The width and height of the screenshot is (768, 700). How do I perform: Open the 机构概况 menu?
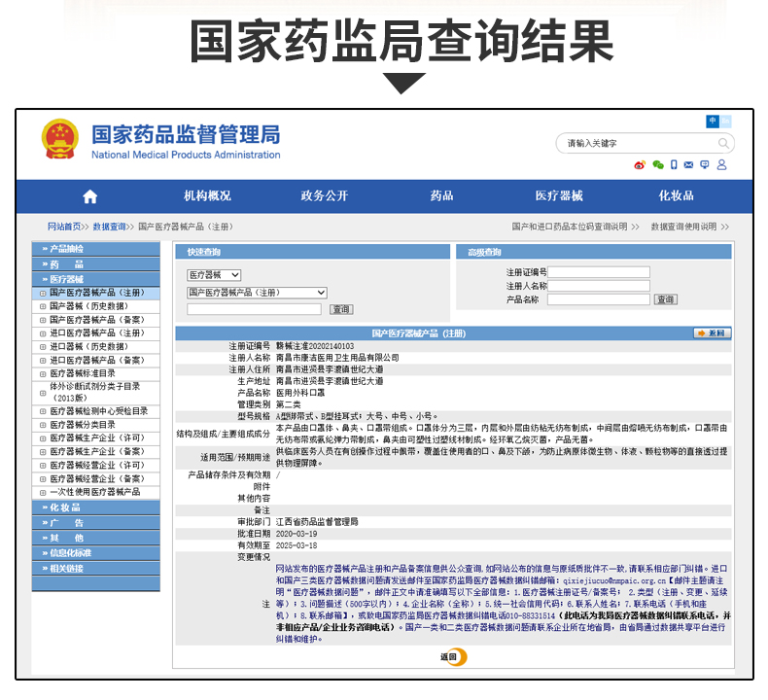click(x=207, y=196)
